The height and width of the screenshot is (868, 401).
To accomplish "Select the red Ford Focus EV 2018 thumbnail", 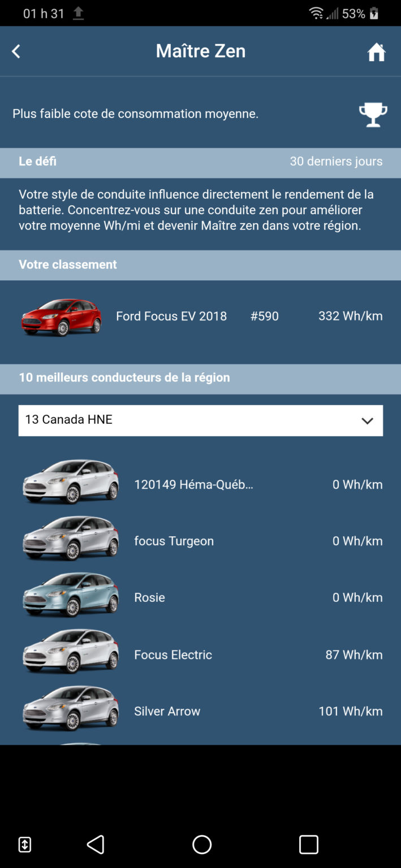I will (62, 317).
